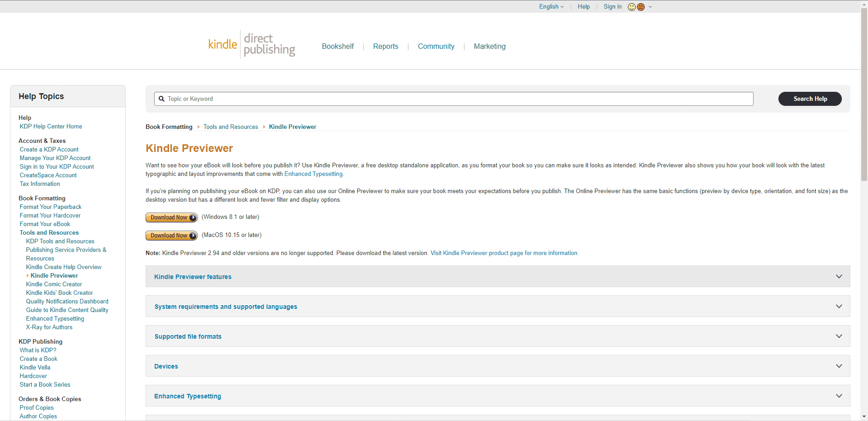The image size is (868, 421).
Task: Open Kindle Vella link
Action: pyautogui.click(x=35, y=367)
